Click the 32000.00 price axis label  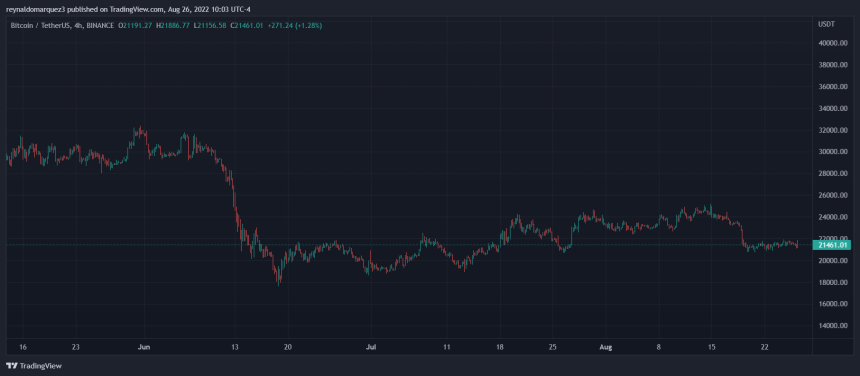[833, 130]
